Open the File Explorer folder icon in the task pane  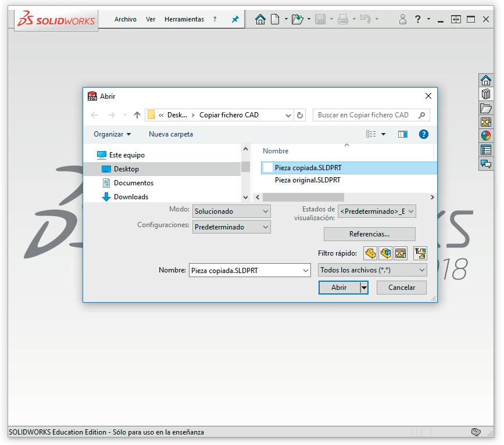[x=485, y=108]
